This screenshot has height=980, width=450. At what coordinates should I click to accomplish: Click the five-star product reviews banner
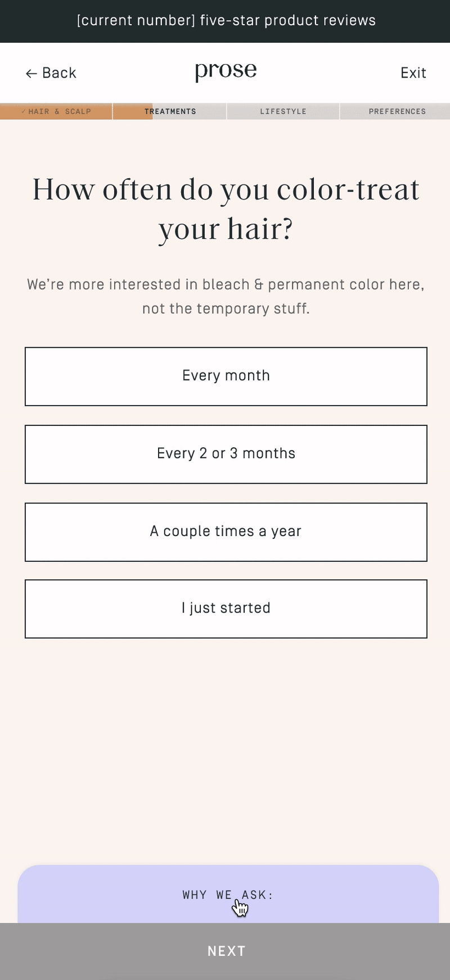(x=225, y=21)
